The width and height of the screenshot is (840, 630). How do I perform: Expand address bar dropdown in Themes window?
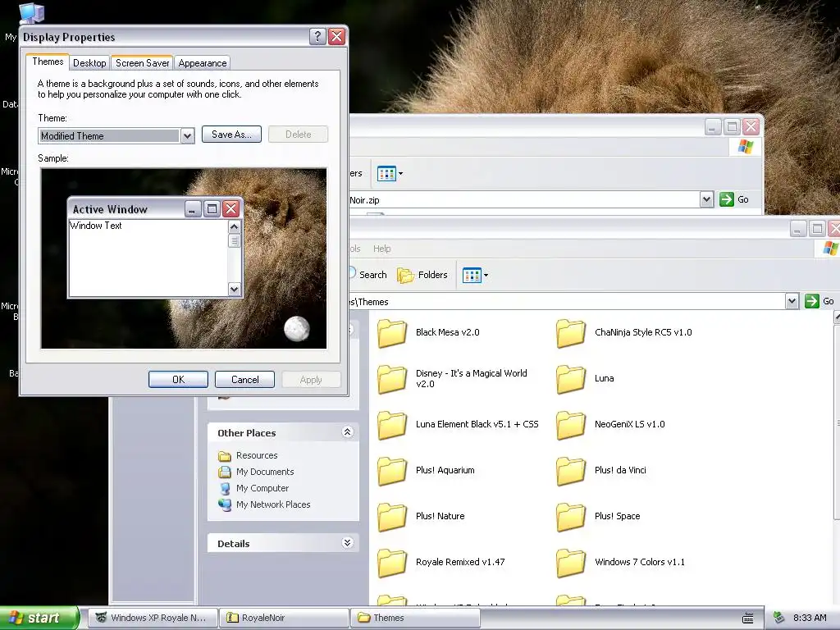coord(792,301)
